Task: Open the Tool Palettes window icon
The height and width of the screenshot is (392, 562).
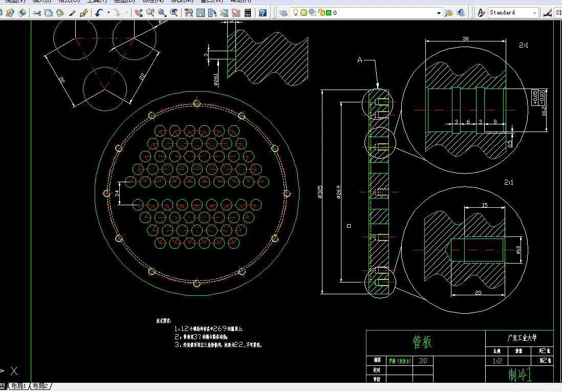Action: 212,13
